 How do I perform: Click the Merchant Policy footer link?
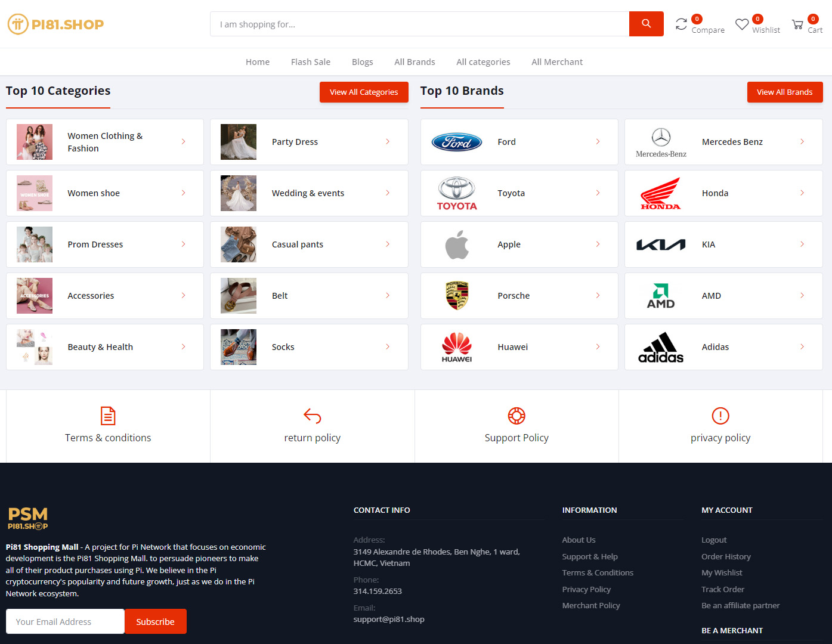pyautogui.click(x=591, y=606)
